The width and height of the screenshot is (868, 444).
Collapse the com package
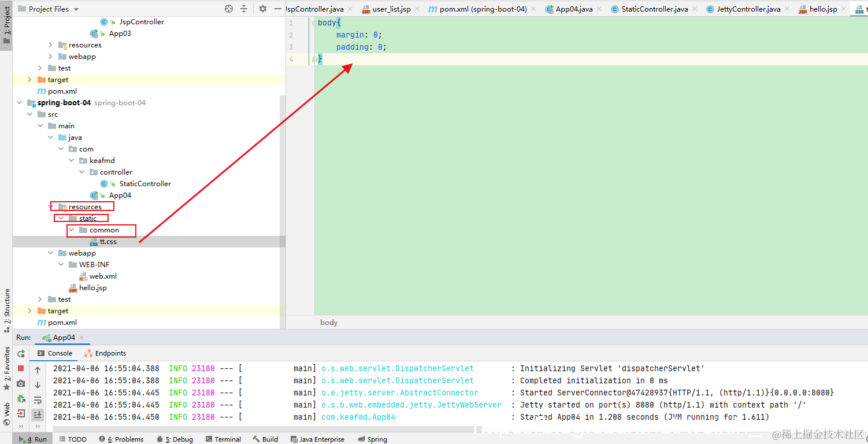[61, 149]
